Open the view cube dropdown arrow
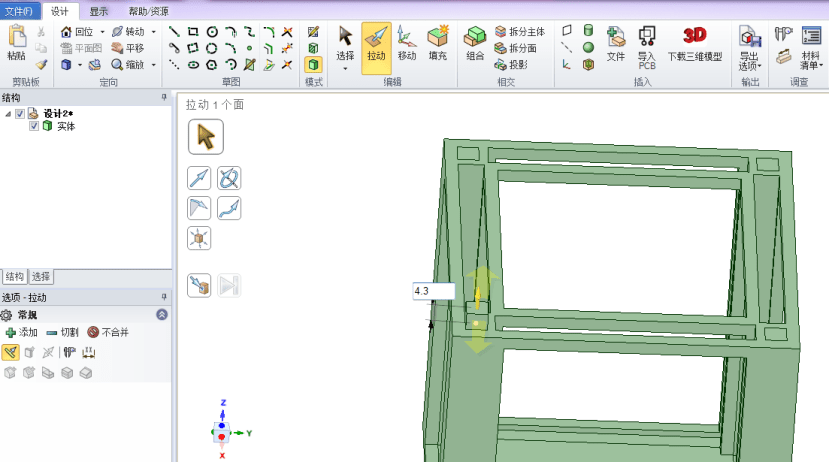 (x=80, y=65)
